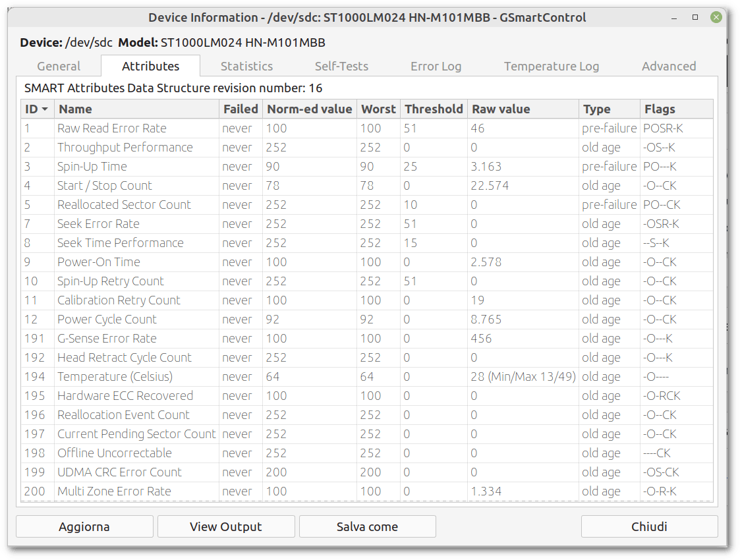Select the Start / Stop Count row

pos(366,185)
